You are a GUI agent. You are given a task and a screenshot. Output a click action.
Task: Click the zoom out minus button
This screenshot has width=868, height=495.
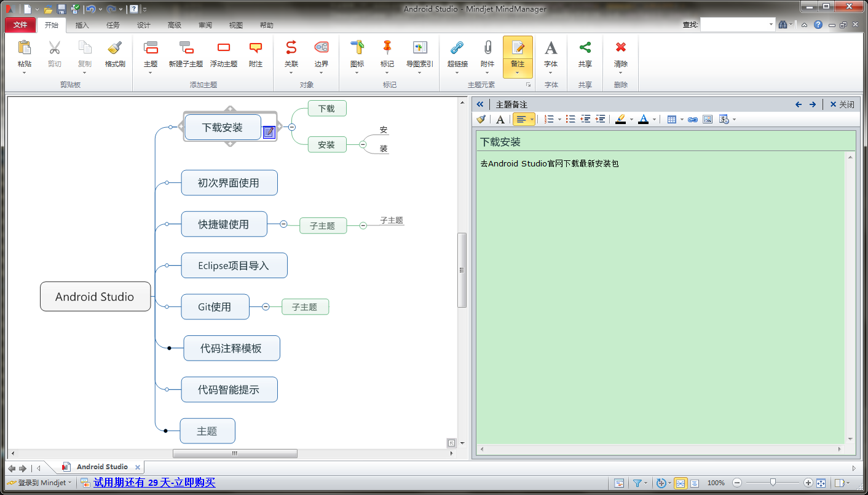737,483
